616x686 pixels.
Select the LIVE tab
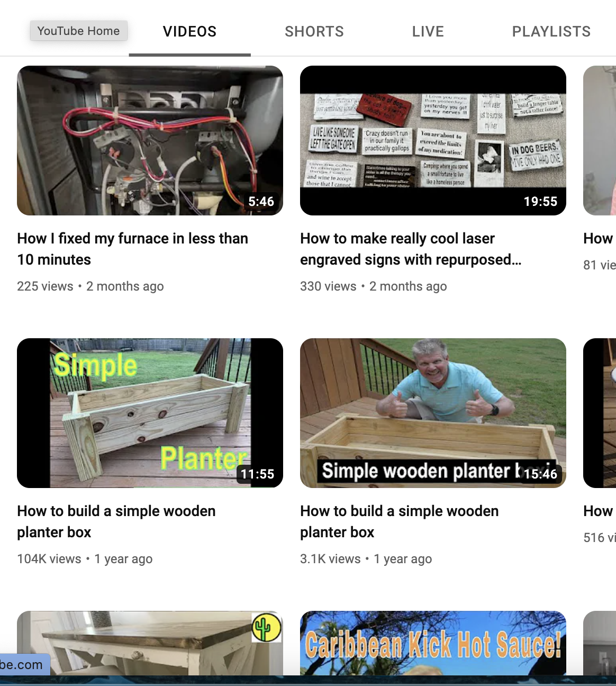(428, 32)
